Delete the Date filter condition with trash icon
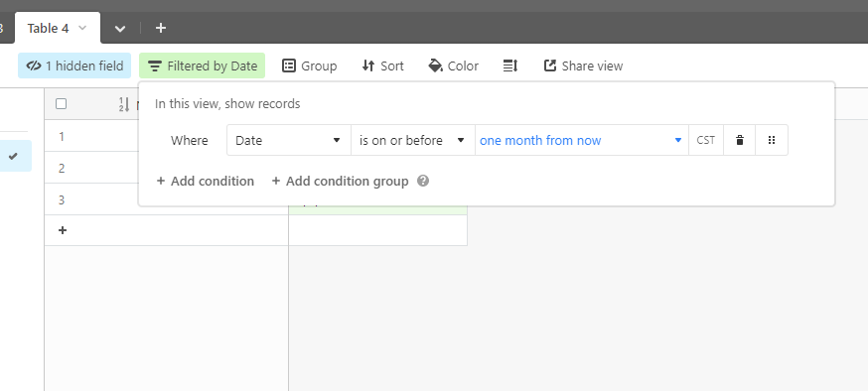868x391 pixels. coord(739,141)
